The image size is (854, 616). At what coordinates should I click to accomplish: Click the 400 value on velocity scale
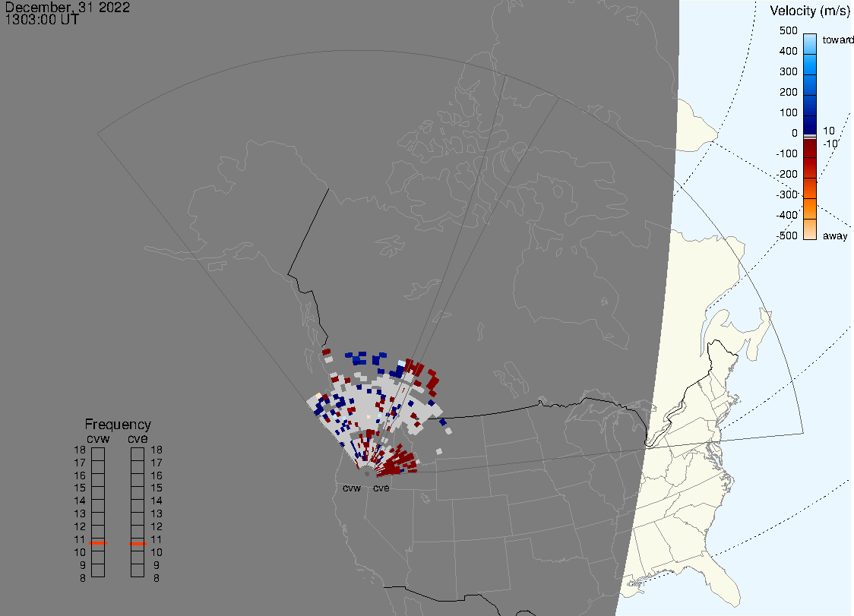(788, 51)
